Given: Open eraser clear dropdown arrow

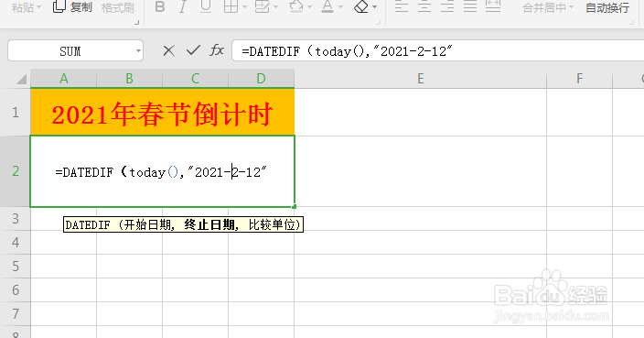Looking at the screenshot, I should coord(374,7).
